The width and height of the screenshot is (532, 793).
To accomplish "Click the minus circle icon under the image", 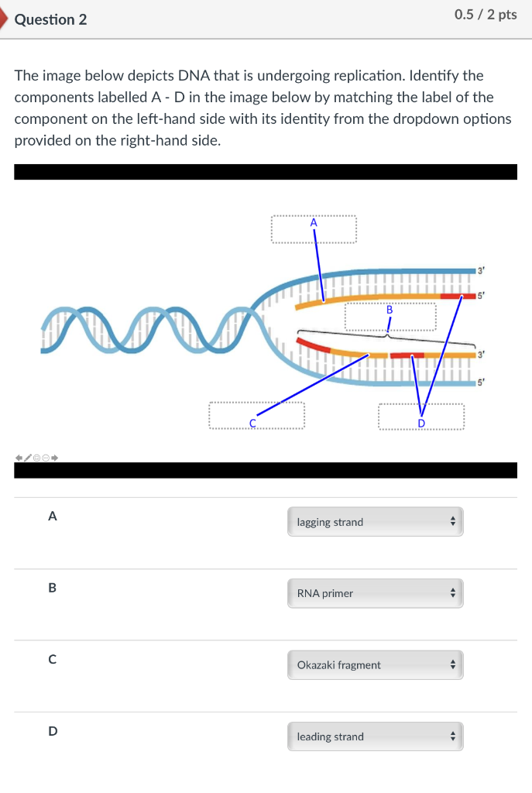I will click(46, 458).
